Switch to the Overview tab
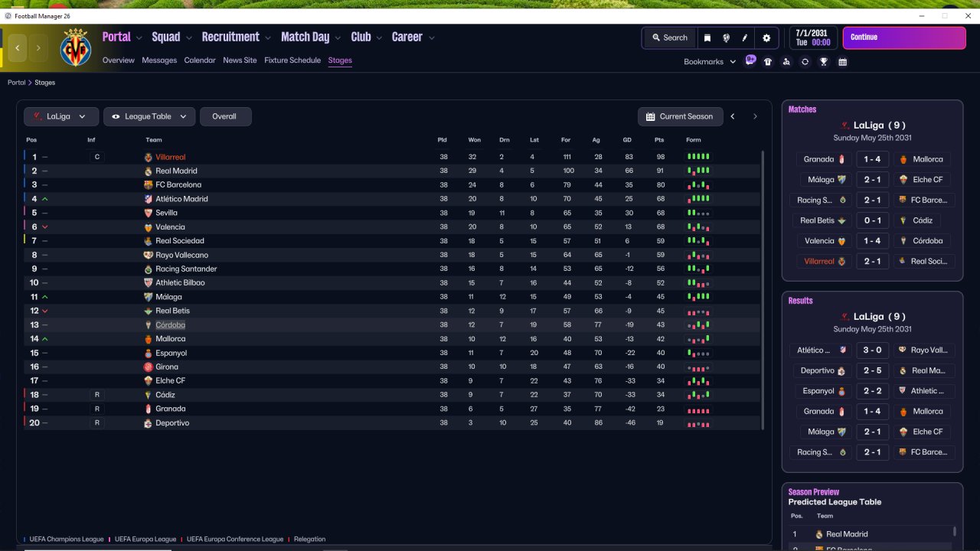Viewport: 980px width, 551px height. [119, 60]
